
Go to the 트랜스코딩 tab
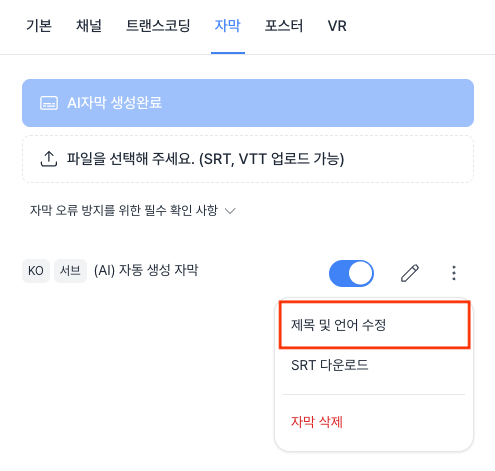click(158, 26)
